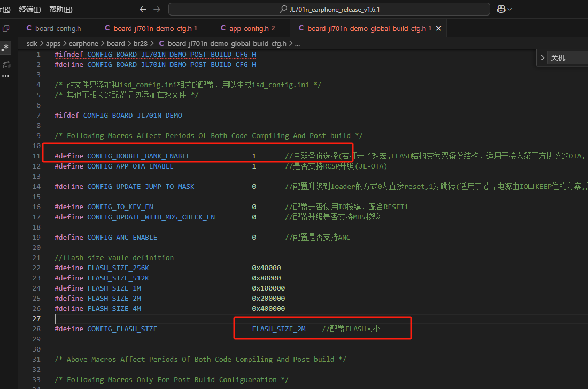Open the Copilot chat icon
The height and width of the screenshot is (389, 588).
point(501,10)
